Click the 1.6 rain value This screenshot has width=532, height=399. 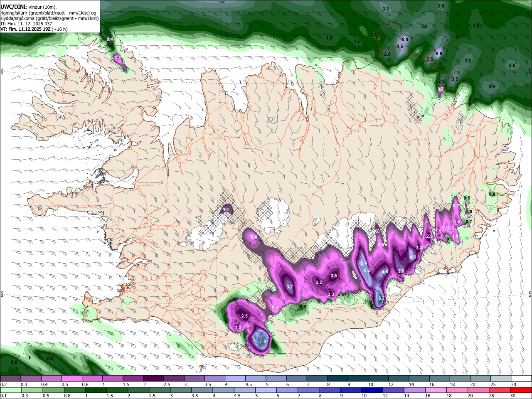pyautogui.click(x=358, y=41)
